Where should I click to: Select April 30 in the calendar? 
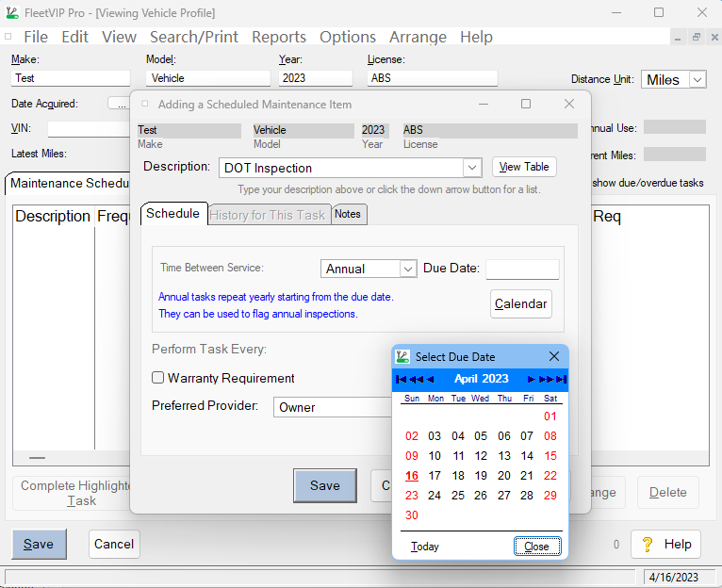tap(412, 515)
